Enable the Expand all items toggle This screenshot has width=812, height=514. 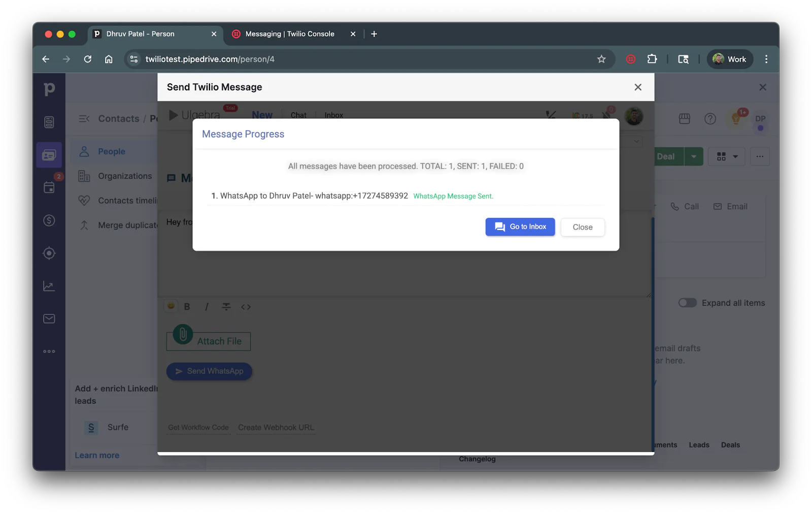[x=687, y=302]
